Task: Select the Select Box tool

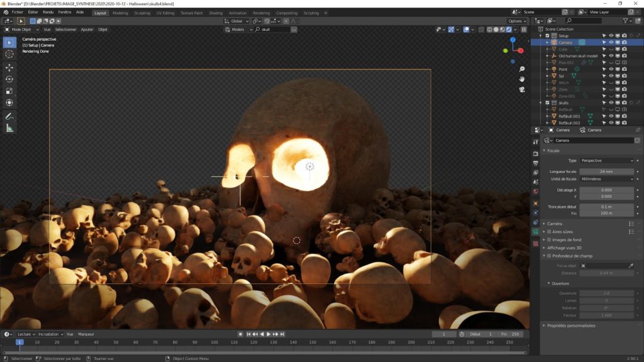Action: coord(9,42)
